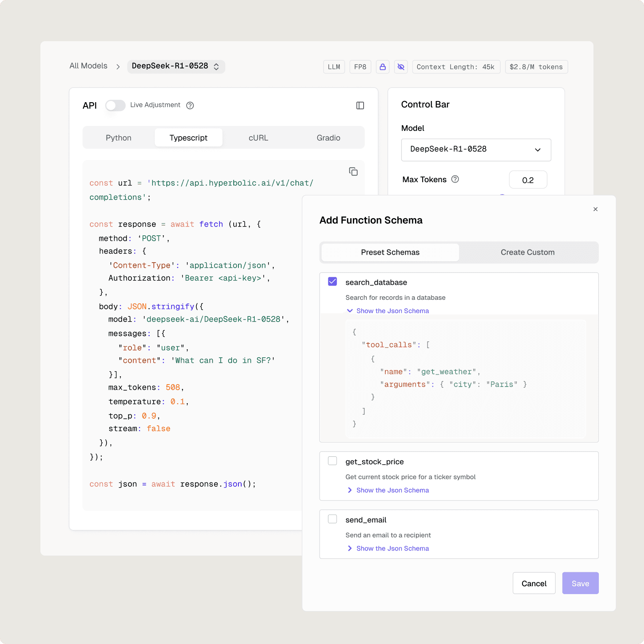Collapse search_database Json Schema
This screenshot has width=644, height=644.
click(388, 311)
